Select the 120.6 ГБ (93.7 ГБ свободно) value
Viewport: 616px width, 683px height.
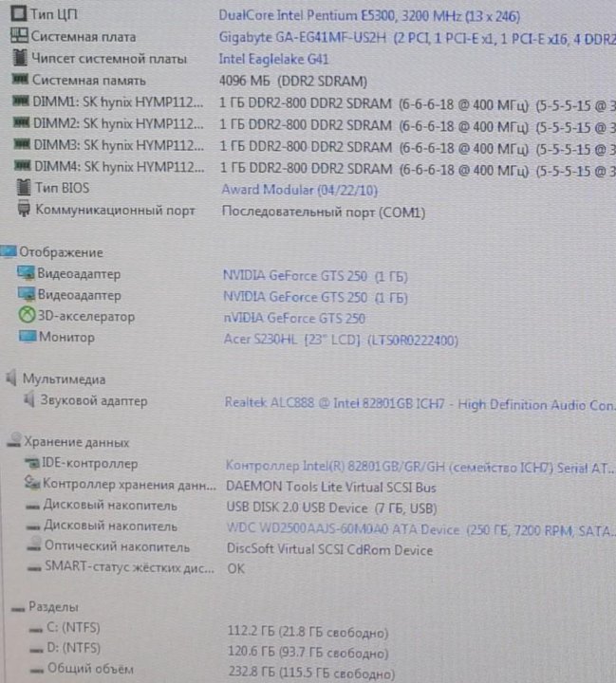click(308, 653)
